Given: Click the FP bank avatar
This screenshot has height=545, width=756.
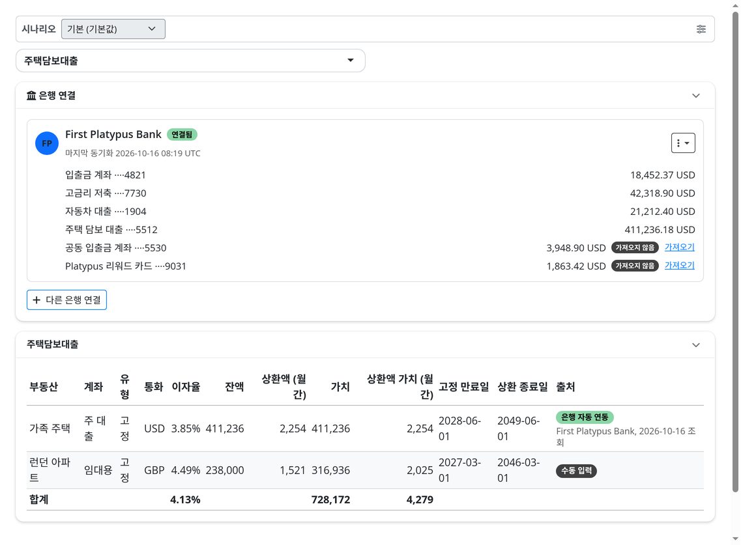Looking at the screenshot, I should point(47,143).
